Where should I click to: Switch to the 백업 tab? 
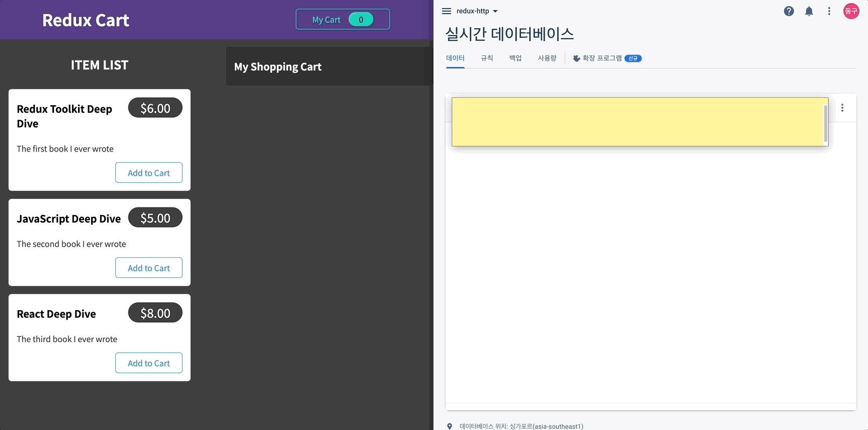516,58
